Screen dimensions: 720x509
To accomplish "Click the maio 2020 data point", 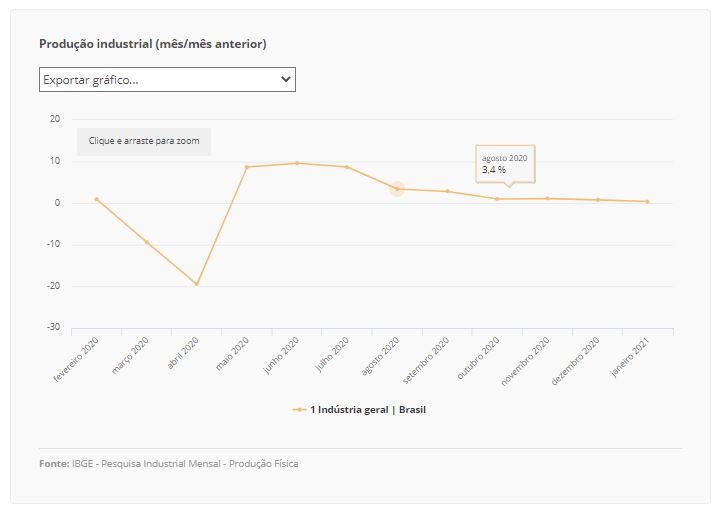I will click(x=247, y=167).
